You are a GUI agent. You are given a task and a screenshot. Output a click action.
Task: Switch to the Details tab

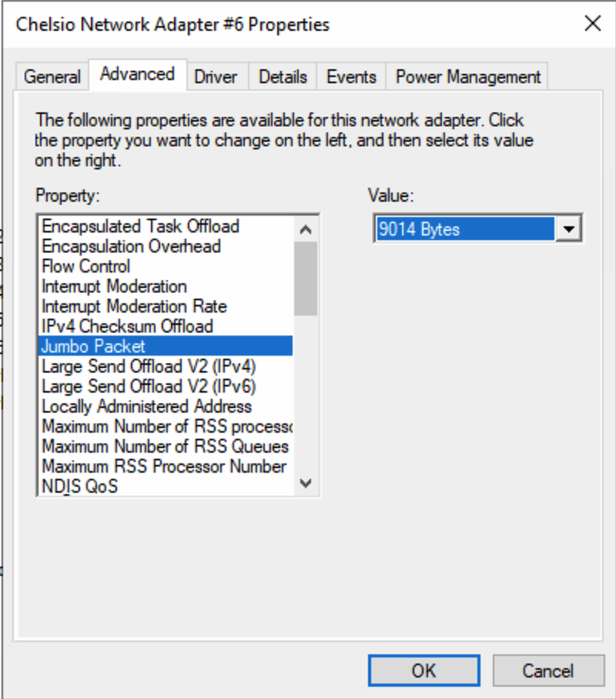click(x=283, y=76)
